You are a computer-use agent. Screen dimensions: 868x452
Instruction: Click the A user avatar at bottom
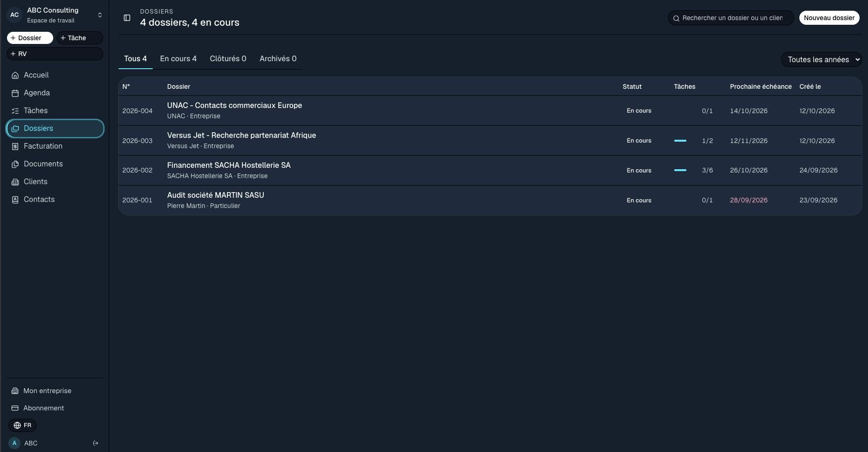pos(14,443)
